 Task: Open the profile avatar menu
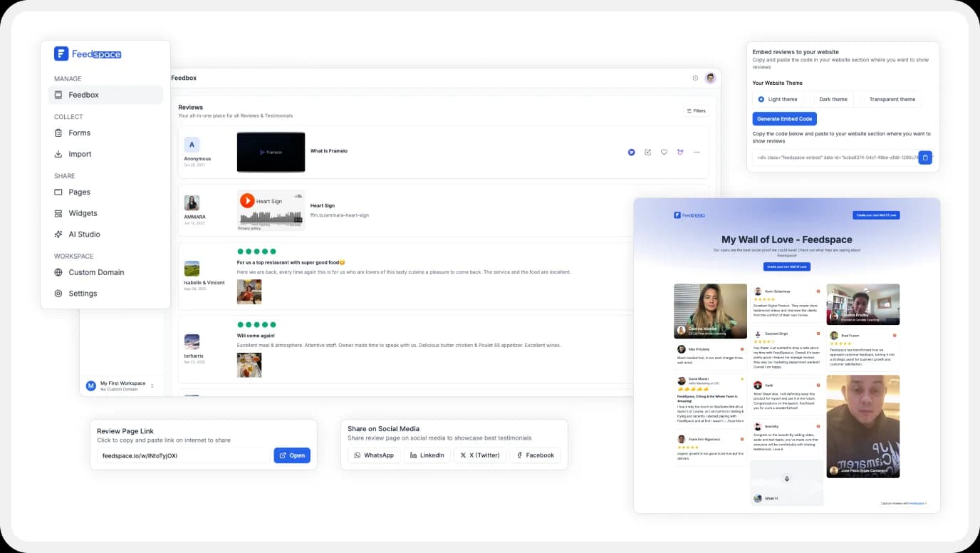click(710, 78)
